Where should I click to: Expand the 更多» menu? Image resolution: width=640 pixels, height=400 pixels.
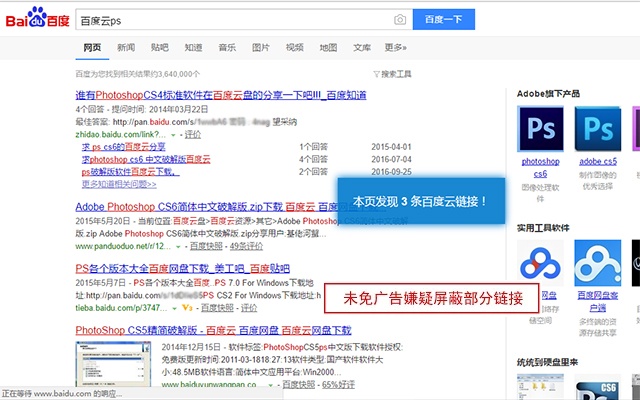396,47
